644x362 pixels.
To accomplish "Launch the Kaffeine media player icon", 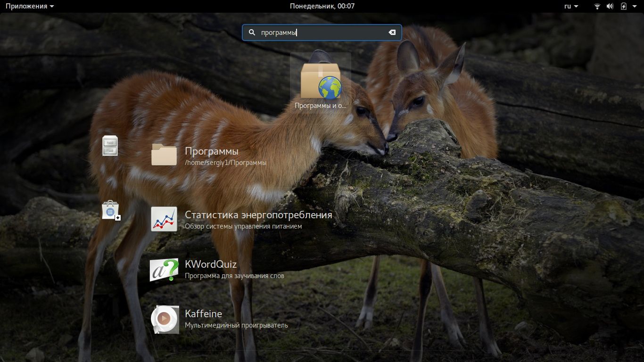I will click(x=165, y=320).
